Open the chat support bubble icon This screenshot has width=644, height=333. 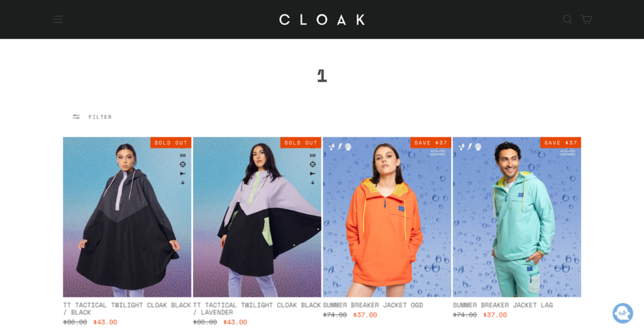click(623, 314)
